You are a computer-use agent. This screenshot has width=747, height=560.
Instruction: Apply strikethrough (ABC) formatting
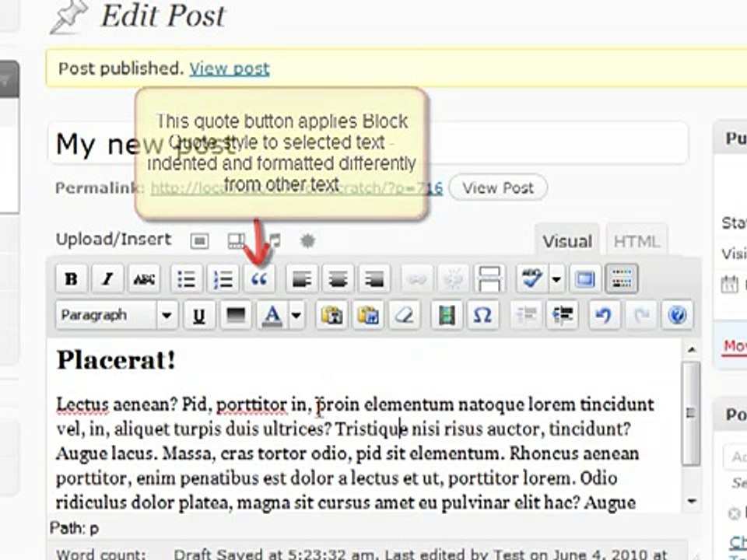(x=144, y=278)
